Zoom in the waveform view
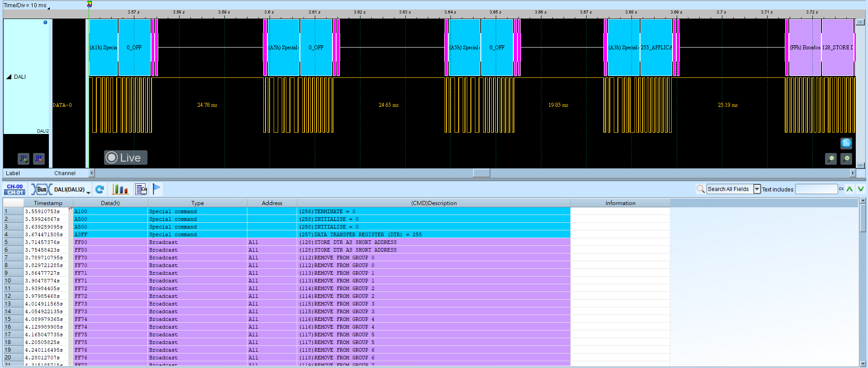The image size is (868, 368). click(x=846, y=159)
